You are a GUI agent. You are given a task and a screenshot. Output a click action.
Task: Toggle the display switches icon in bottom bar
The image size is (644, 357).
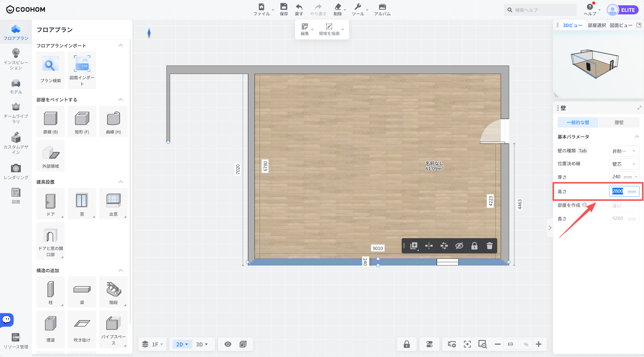point(429,344)
